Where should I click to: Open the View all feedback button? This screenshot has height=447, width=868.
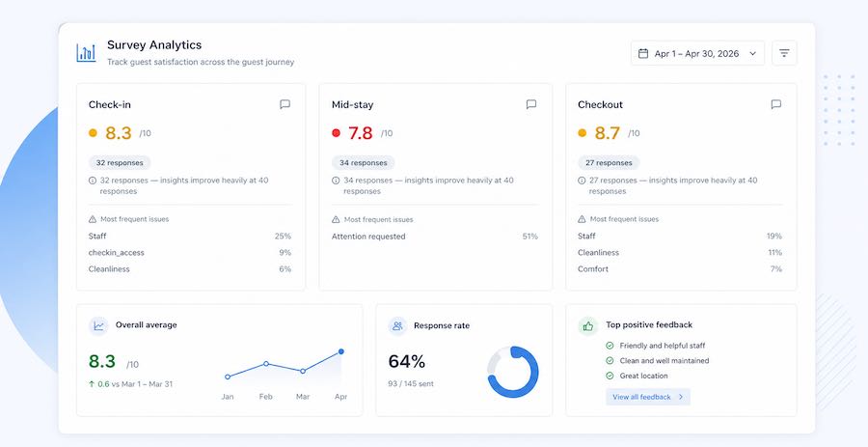[x=648, y=397]
